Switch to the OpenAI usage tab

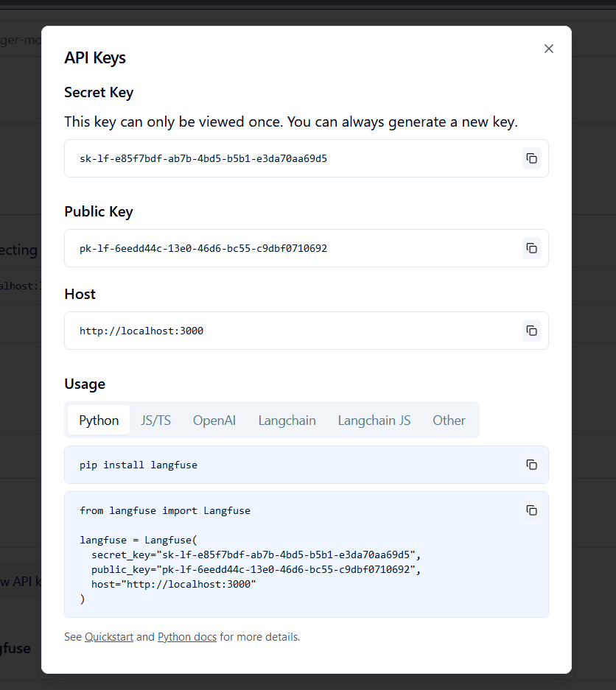(x=214, y=420)
